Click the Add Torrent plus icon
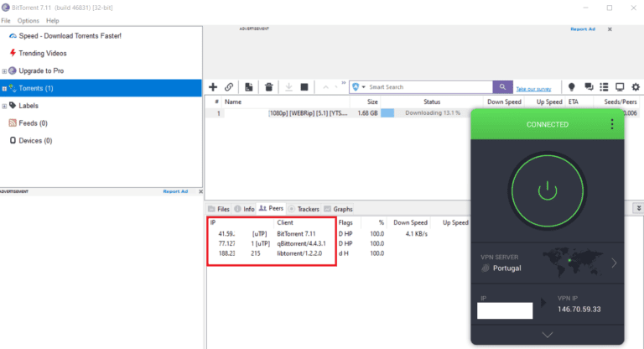 pyautogui.click(x=213, y=87)
